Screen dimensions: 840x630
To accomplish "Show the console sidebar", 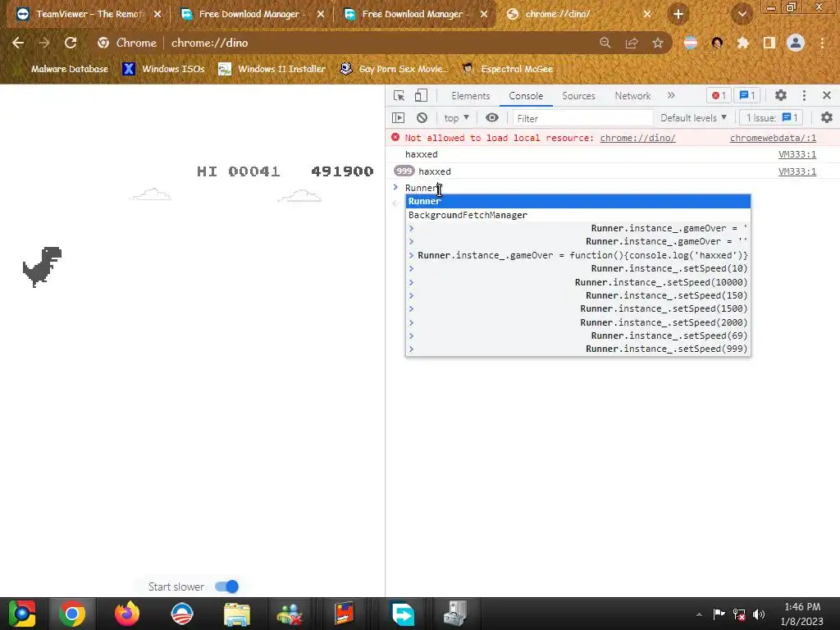I will tap(398, 118).
